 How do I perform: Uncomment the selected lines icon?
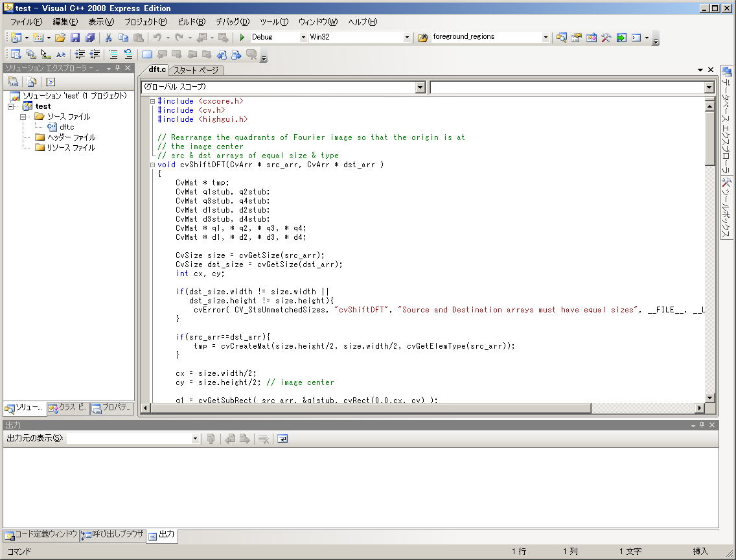128,54
